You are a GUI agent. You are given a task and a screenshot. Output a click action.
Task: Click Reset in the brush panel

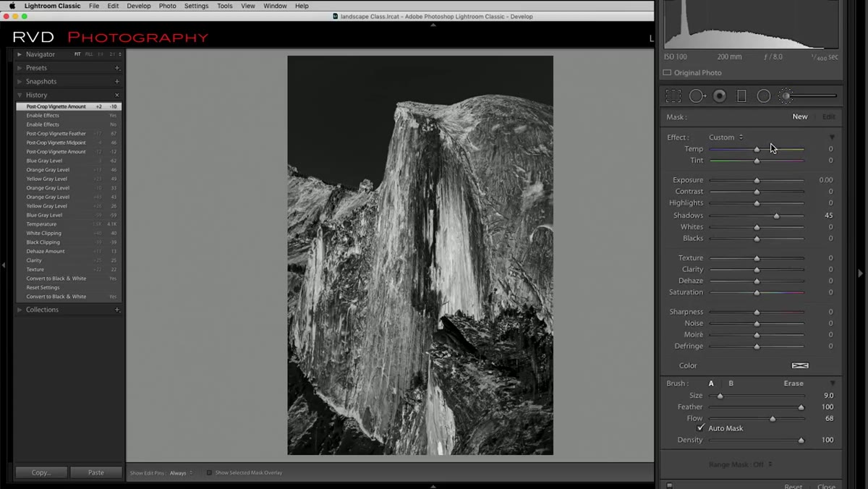pos(793,486)
